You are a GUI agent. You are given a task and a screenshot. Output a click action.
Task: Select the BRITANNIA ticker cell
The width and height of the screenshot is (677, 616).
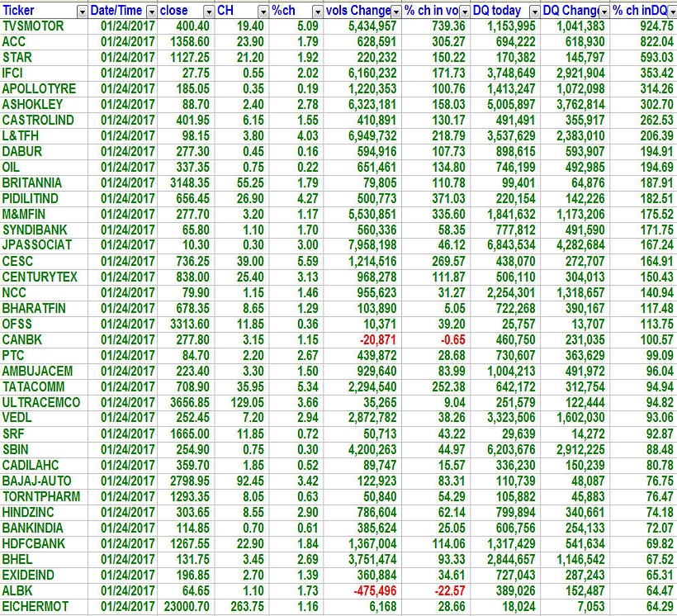coord(31,182)
